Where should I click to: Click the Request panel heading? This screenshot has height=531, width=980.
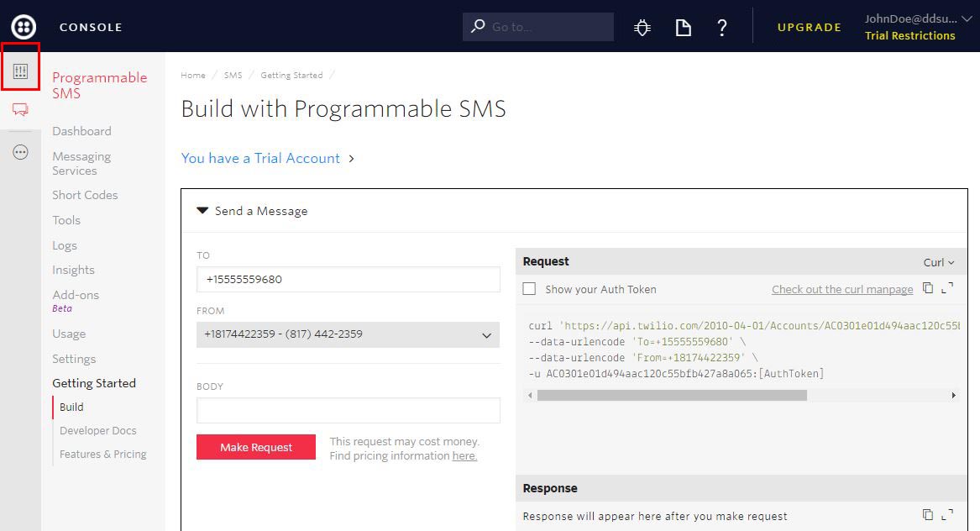tap(546, 261)
